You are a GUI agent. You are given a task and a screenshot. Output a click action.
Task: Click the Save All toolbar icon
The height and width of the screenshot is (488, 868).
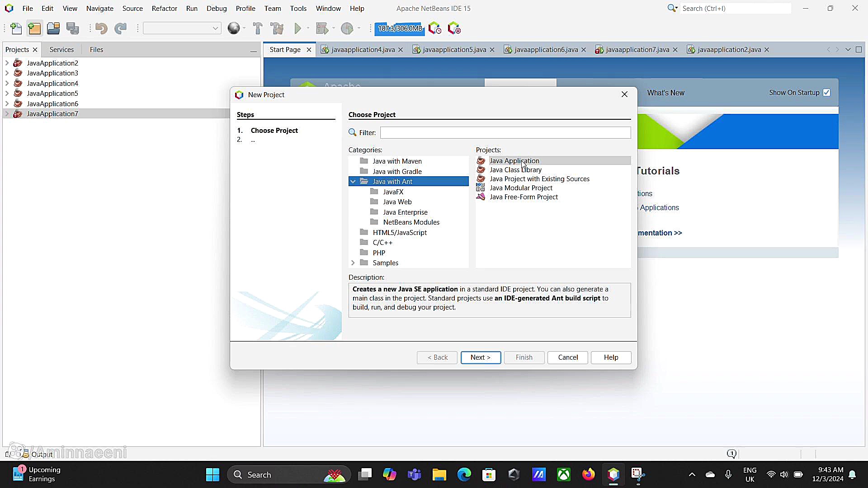coord(73,28)
